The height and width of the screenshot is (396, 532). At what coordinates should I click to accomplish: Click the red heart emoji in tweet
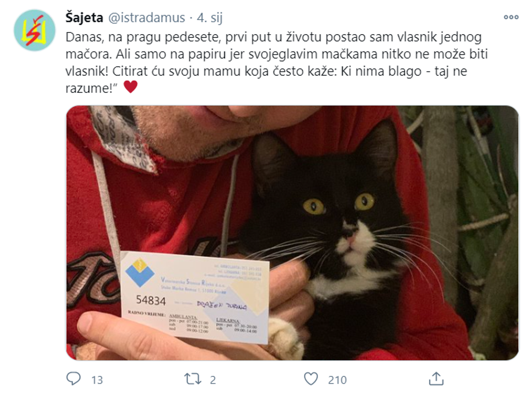coord(130,87)
